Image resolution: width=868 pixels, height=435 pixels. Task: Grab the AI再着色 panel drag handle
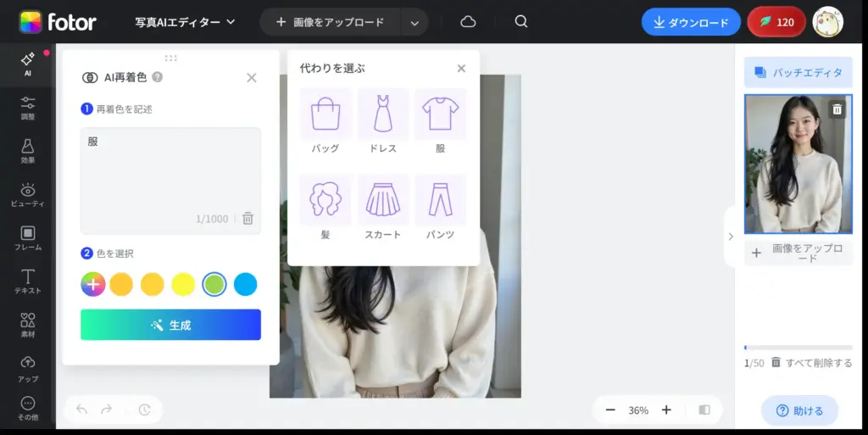(x=170, y=58)
